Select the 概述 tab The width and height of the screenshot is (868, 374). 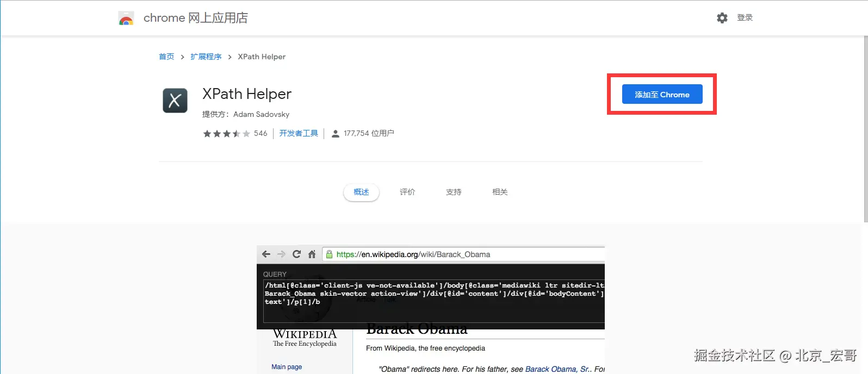pyautogui.click(x=361, y=192)
